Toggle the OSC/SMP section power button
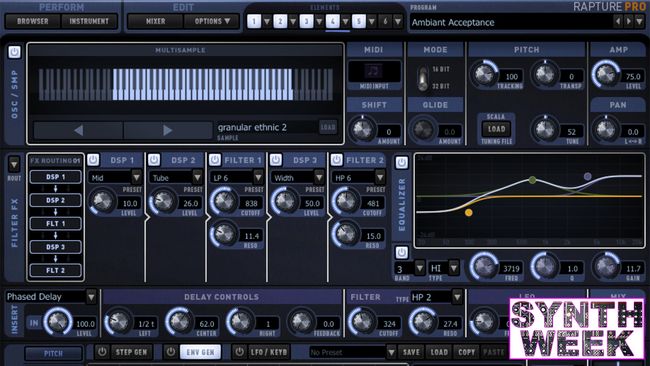 (14, 52)
